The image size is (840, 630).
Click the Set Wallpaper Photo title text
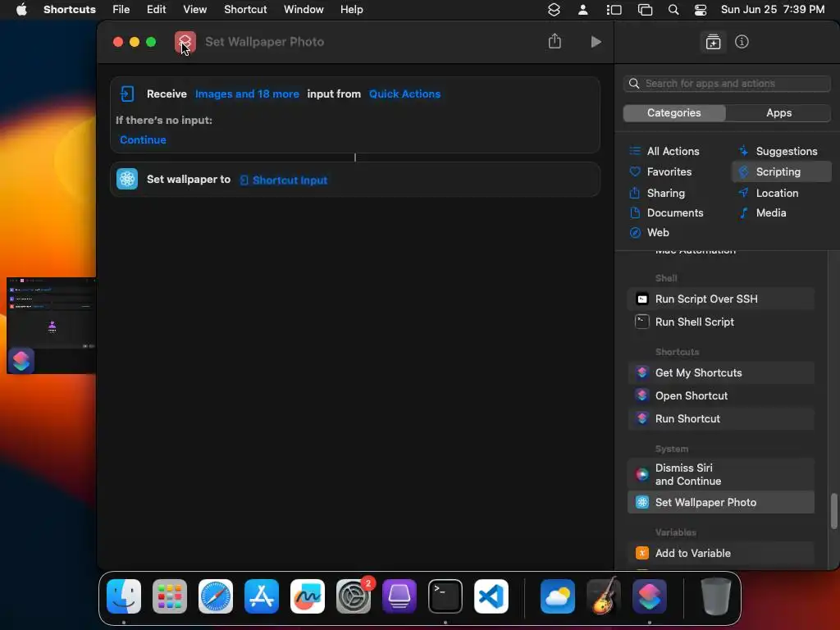[265, 42]
